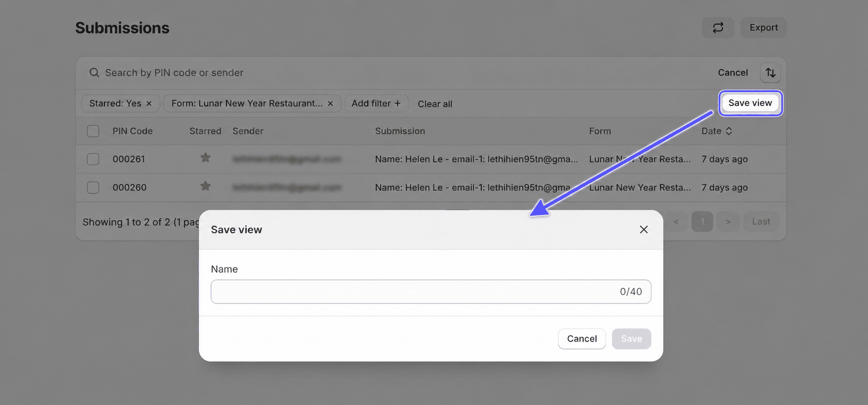Image resolution: width=868 pixels, height=405 pixels.
Task: Toggle star on submission 000261
Action: click(205, 158)
